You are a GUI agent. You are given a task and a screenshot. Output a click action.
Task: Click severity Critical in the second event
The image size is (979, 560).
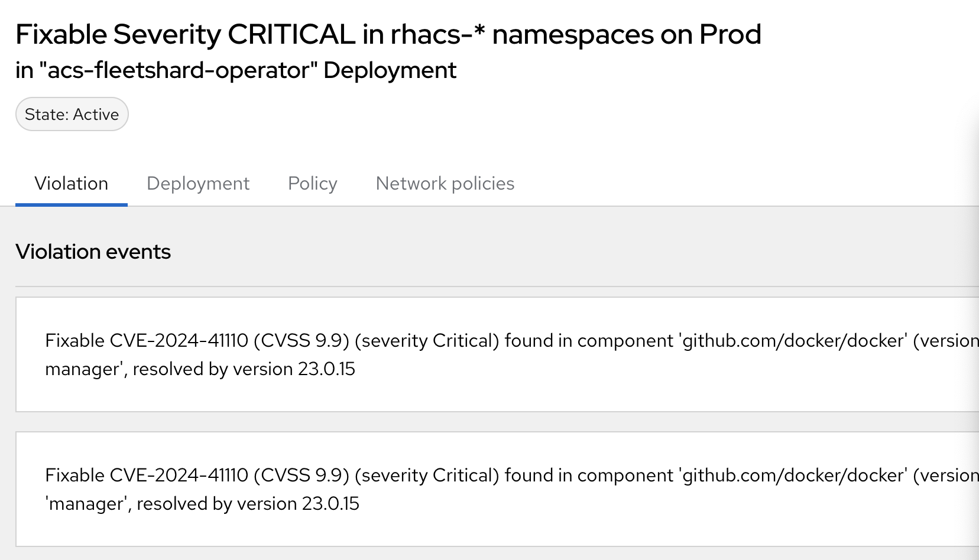click(x=427, y=476)
